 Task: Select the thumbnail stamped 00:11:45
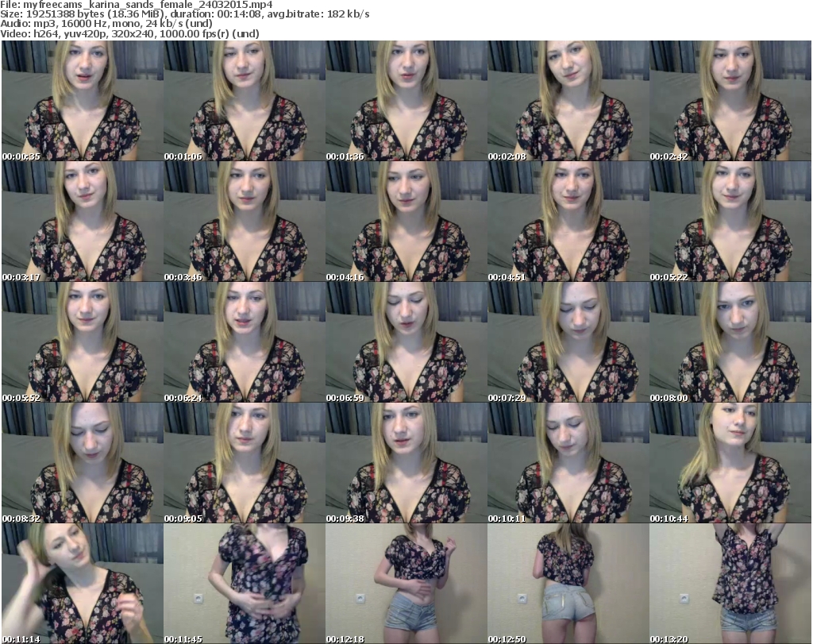pyautogui.click(x=245, y=584)
